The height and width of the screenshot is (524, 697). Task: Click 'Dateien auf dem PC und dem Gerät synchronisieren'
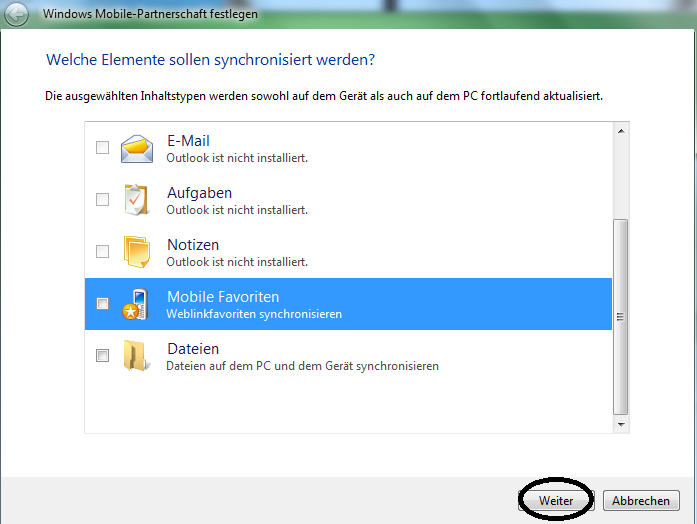pyautogui.click(x=302, y=366)
